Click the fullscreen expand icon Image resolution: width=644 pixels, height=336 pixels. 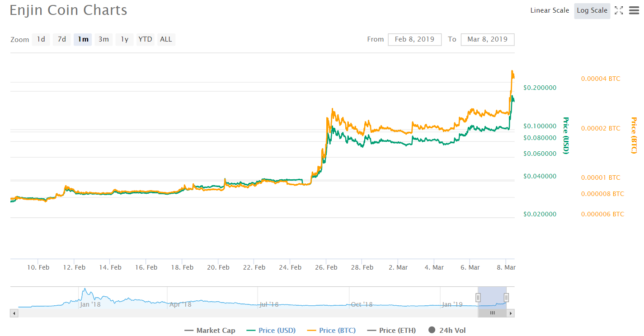point(619,10)
